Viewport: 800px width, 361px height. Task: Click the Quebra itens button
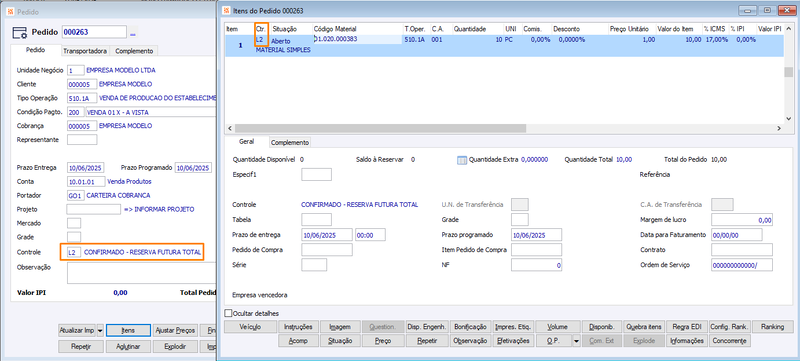point(644,326)
